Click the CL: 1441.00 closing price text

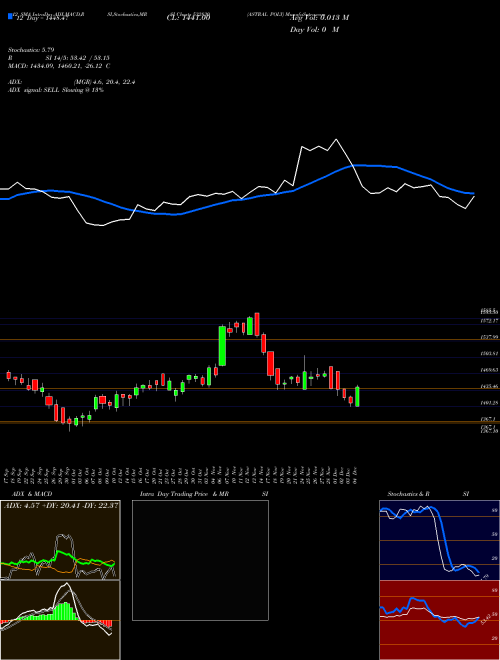coord(188,17)
